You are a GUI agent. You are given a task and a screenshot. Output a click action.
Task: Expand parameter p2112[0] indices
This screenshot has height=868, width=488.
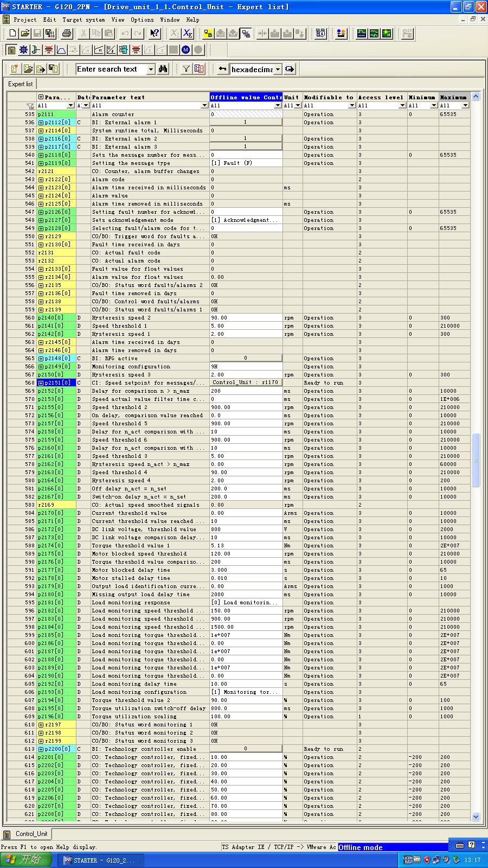coord(41,123)
